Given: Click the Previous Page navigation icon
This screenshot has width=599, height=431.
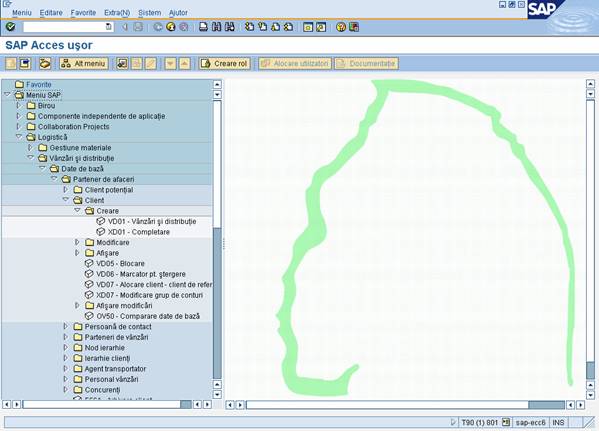Looking at the screenshot, I should pos(262,27).
